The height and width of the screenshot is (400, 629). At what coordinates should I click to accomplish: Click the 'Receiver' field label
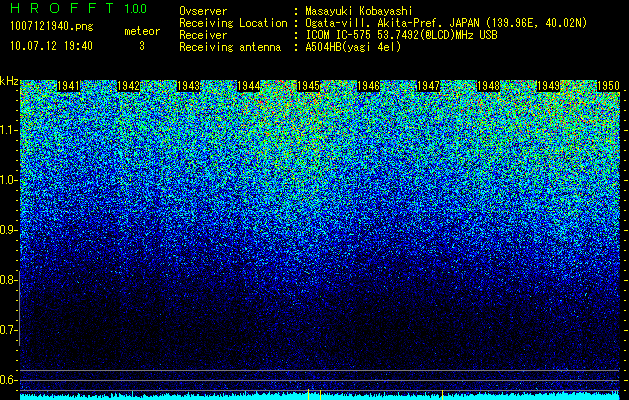coord(203,35)
